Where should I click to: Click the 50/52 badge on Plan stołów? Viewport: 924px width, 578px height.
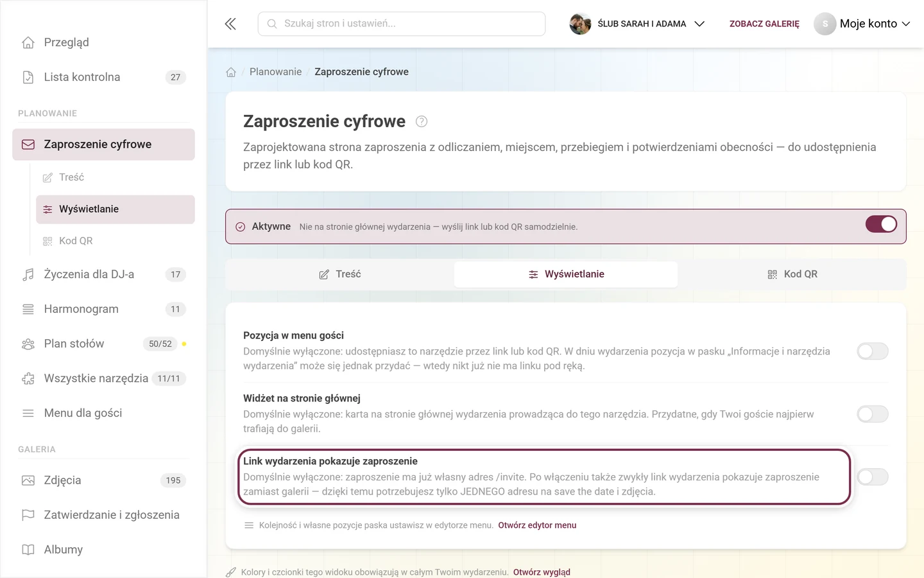(x=160, y=344)
